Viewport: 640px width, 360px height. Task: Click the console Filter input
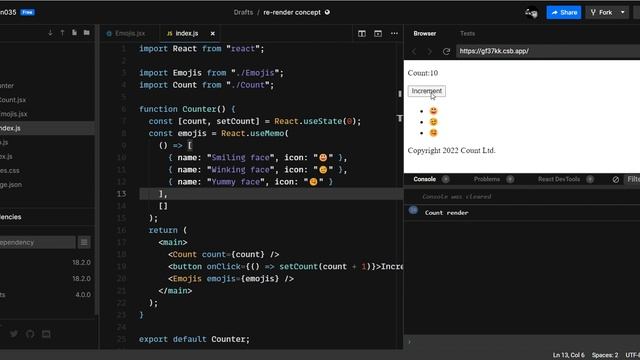click(632, 180)
